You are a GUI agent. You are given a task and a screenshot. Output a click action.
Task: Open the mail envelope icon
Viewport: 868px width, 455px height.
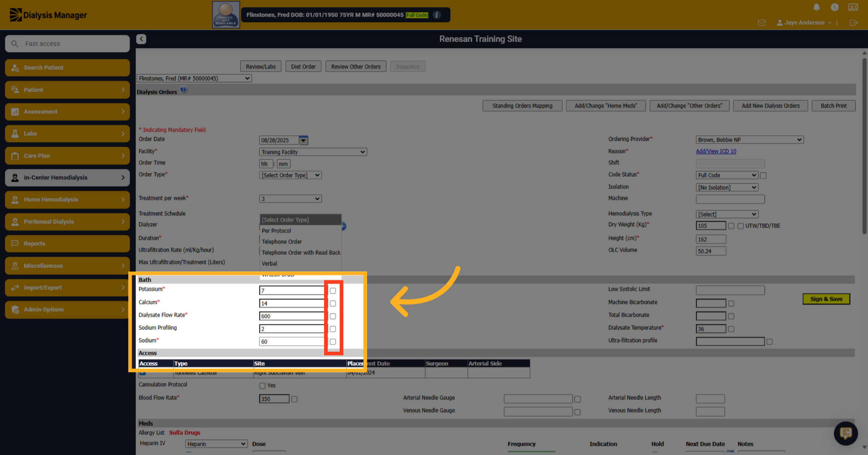pyautogui.click(x=762, y=23)
